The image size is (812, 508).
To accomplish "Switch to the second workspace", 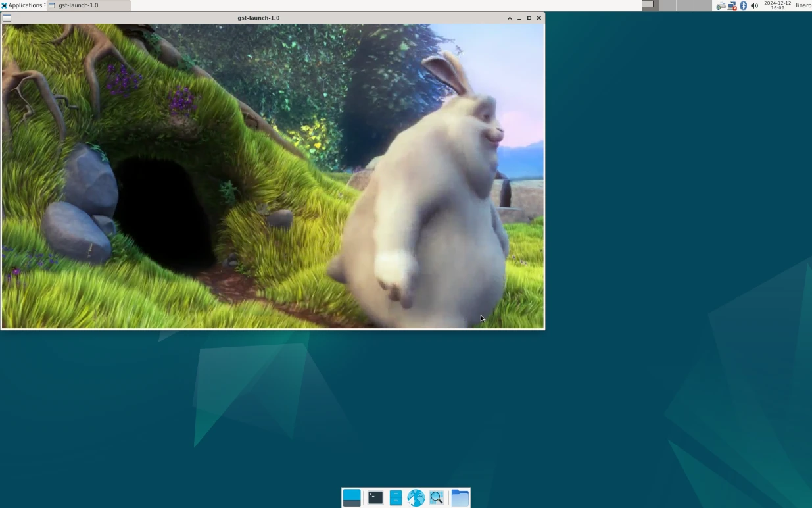I will tap(667, 5).
